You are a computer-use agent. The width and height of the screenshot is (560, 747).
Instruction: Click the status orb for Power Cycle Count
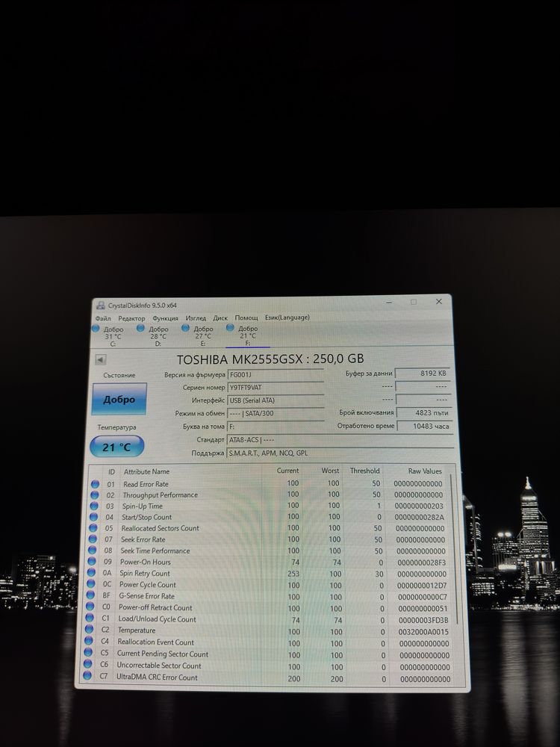pos(91,584)
